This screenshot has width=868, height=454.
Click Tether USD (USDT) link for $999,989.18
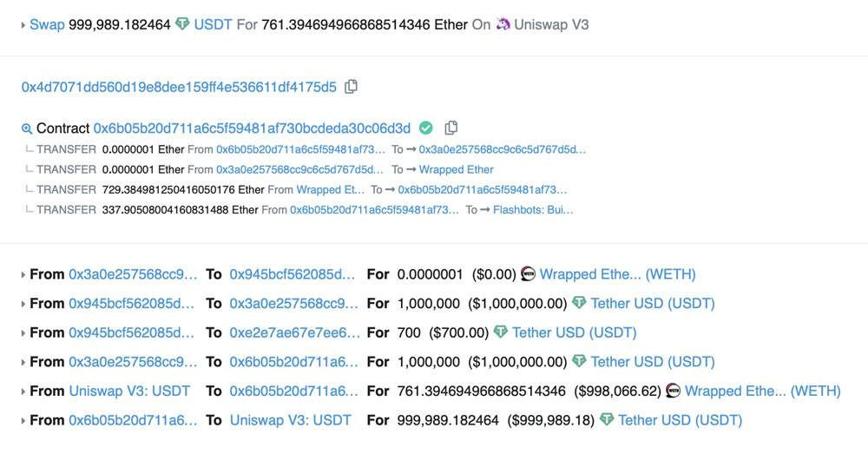(x=680, y=420)
